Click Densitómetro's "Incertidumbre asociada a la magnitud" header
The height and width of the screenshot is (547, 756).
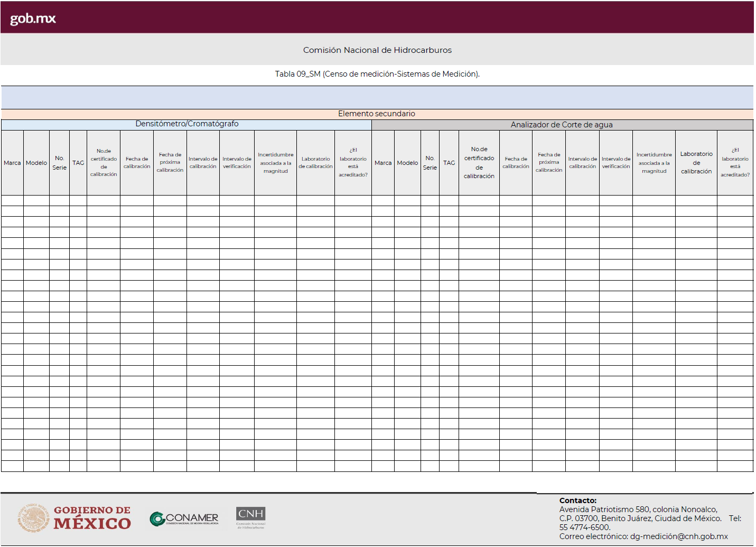[275, 163]
